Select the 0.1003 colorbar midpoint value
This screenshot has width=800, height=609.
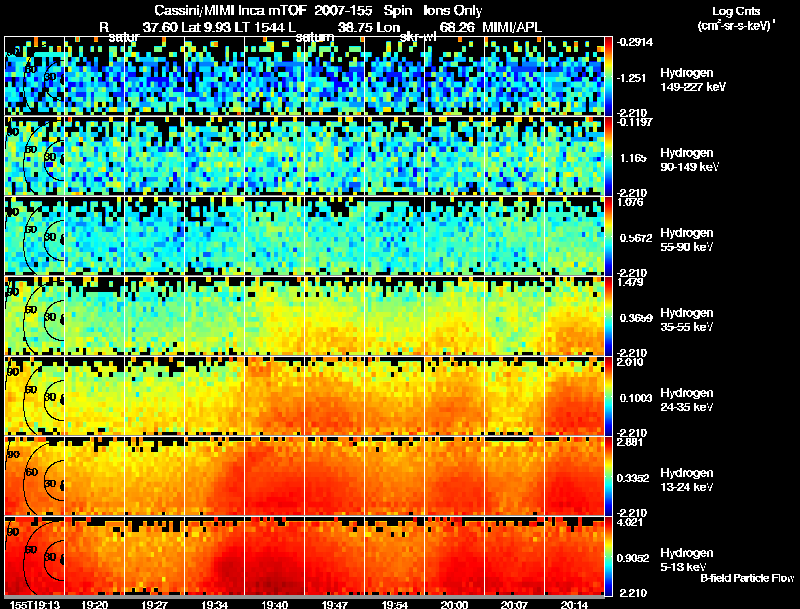(x=636, y=398)
